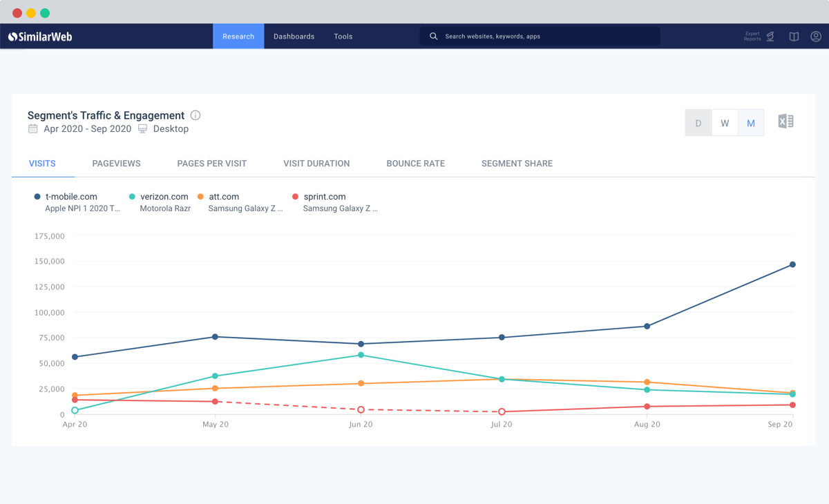The image size is (829, 504).
Task: Focus the search websites, keywords, apps field
Action: [x=540, y=37]
